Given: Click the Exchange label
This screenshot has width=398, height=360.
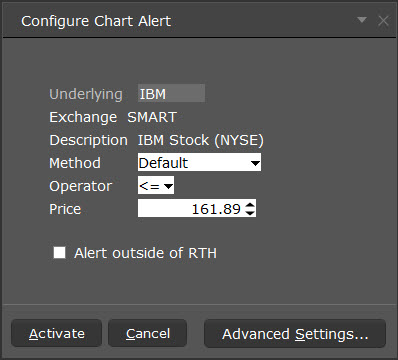Looking at the screenshot, I should (x=83, y=117).
